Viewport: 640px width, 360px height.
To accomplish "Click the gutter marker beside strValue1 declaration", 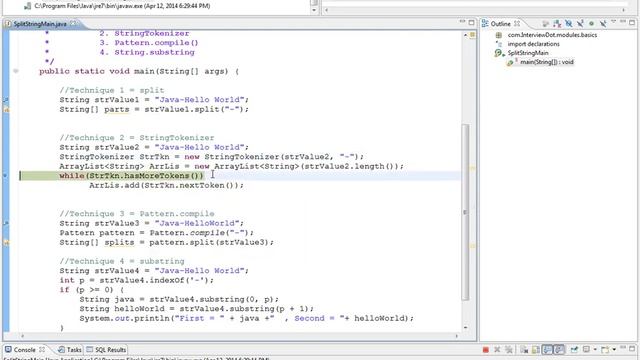I will point(6,100).
